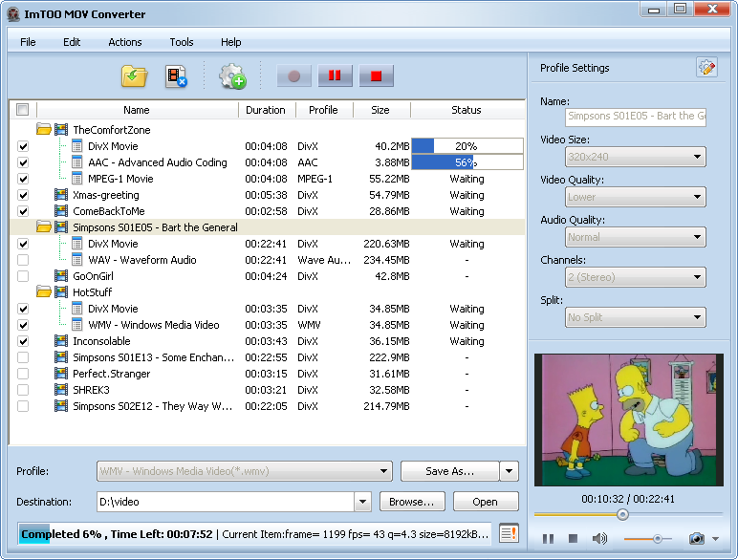Open the Split dropdown
The width and height of the screenshot is (738, 560).
point(635,317)
